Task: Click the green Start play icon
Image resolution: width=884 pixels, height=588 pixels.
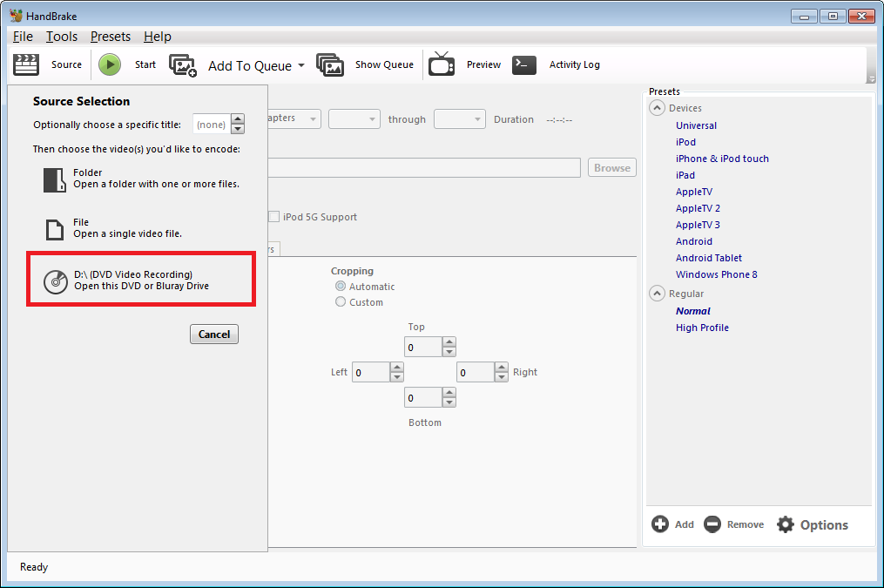Action: click(x=110, y=64)
